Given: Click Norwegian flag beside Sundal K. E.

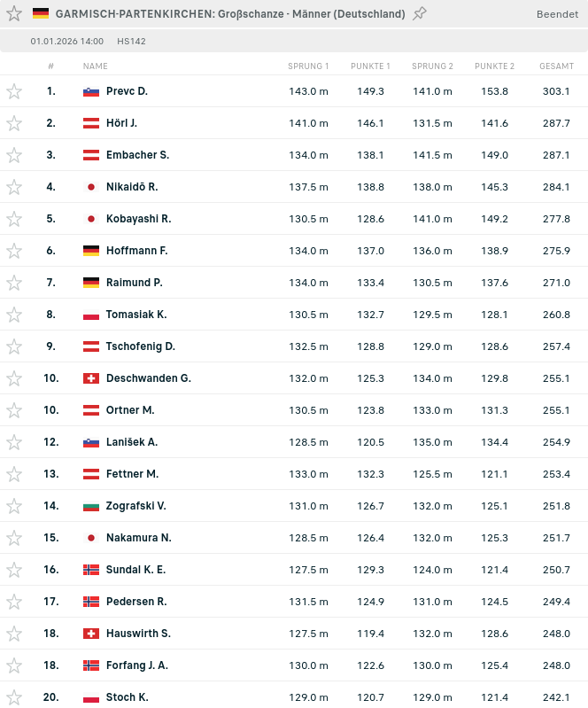Looking at the screenshot, I should (91, 570).
